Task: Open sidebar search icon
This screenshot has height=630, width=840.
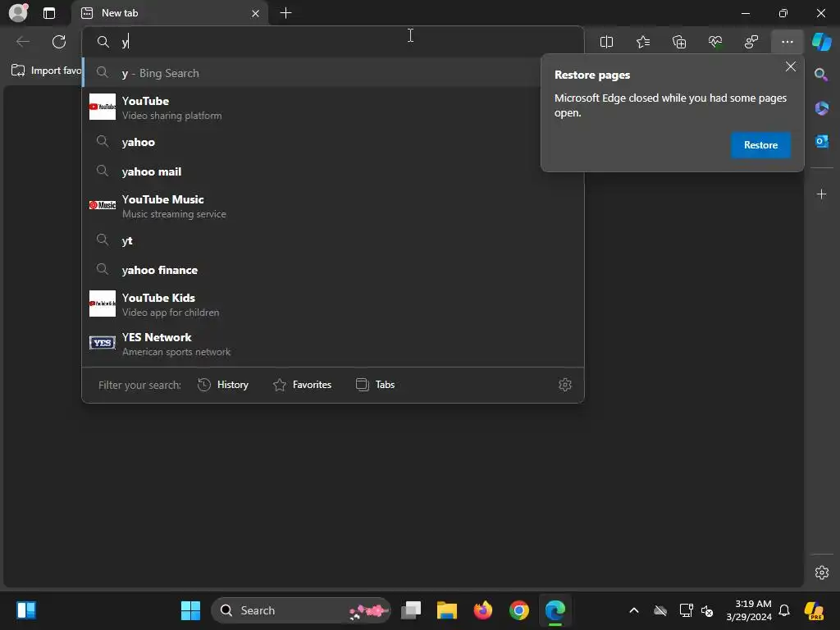Action: tap(821, 75)
